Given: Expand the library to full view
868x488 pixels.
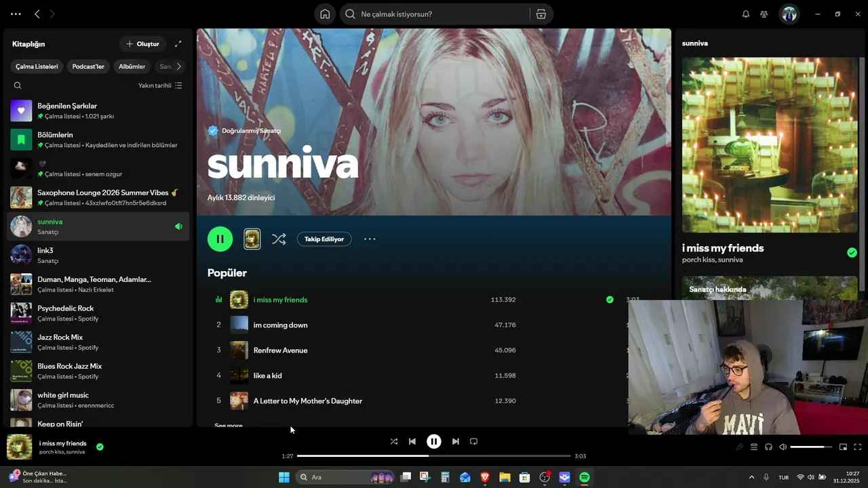Looking at the screenshot, I should click(x=178, y=44).
